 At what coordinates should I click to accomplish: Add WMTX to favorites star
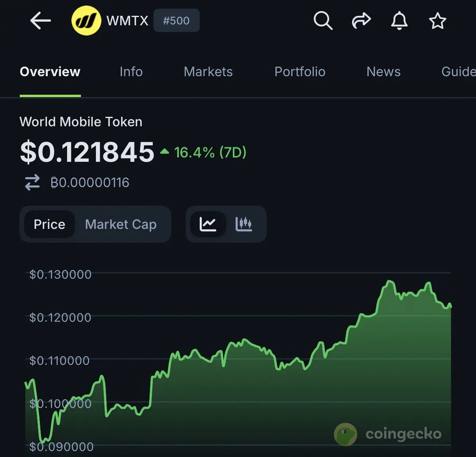point(438,21)
